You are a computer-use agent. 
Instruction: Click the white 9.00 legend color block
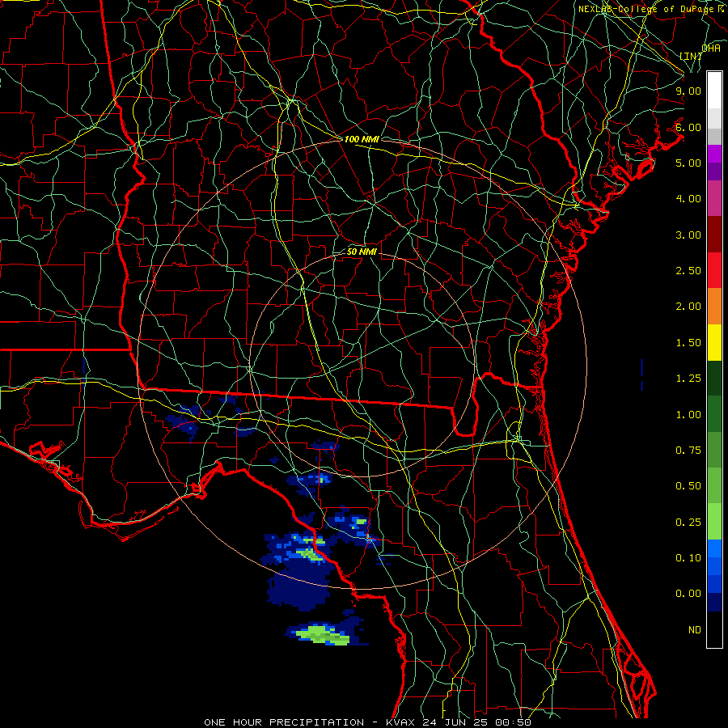coord(714,91)
